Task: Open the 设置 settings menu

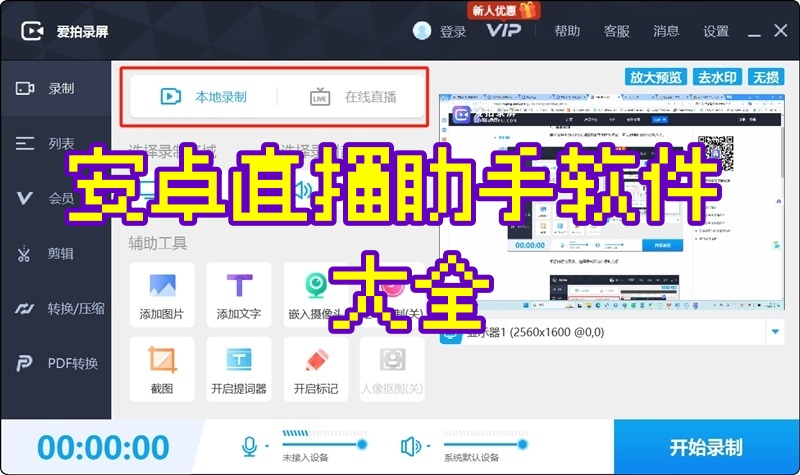Action: tap(716, 31)
